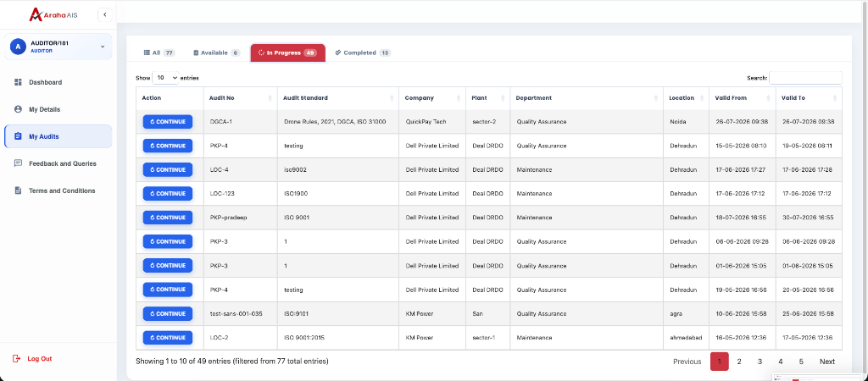Continue the DGCA-1 audit

(x=168, y=122)
